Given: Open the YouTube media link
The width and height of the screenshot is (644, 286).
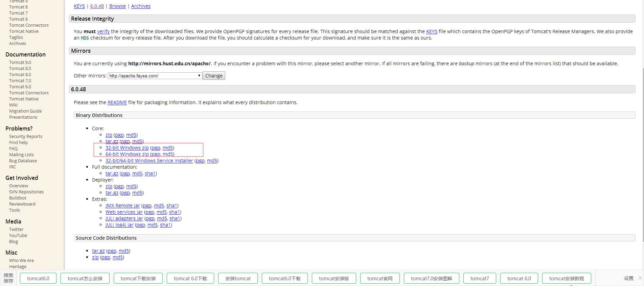Looking at the screenshot, I should point(18,235).
